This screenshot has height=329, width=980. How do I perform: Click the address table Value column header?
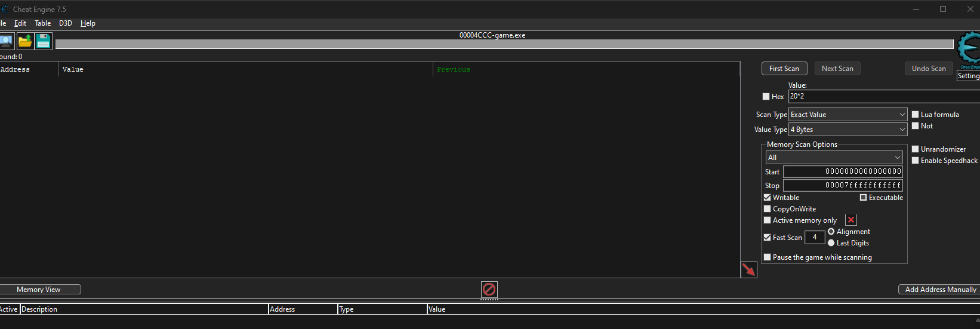coord(703,309)
